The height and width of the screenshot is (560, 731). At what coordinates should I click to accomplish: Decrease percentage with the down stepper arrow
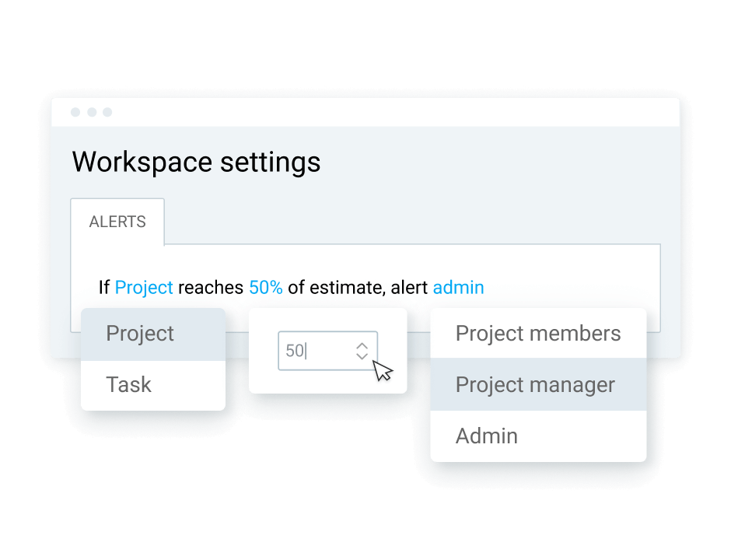(x=362, y=356)
